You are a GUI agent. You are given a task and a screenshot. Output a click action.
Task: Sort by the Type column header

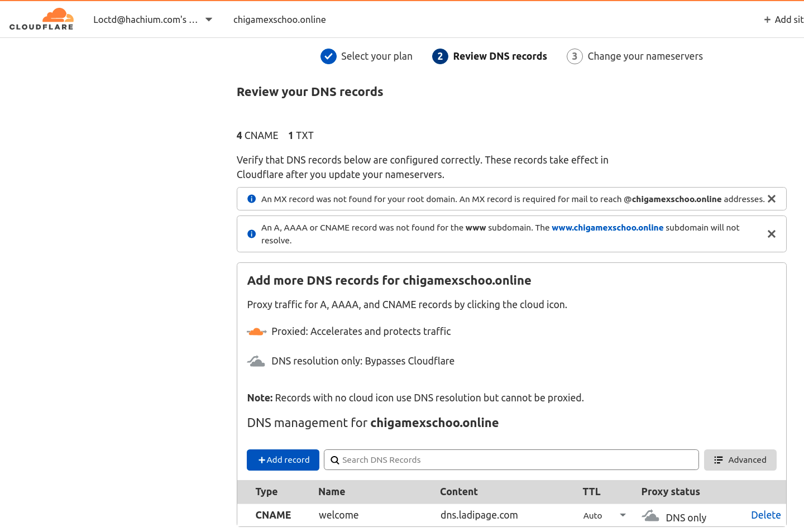[x=266, y=492]
